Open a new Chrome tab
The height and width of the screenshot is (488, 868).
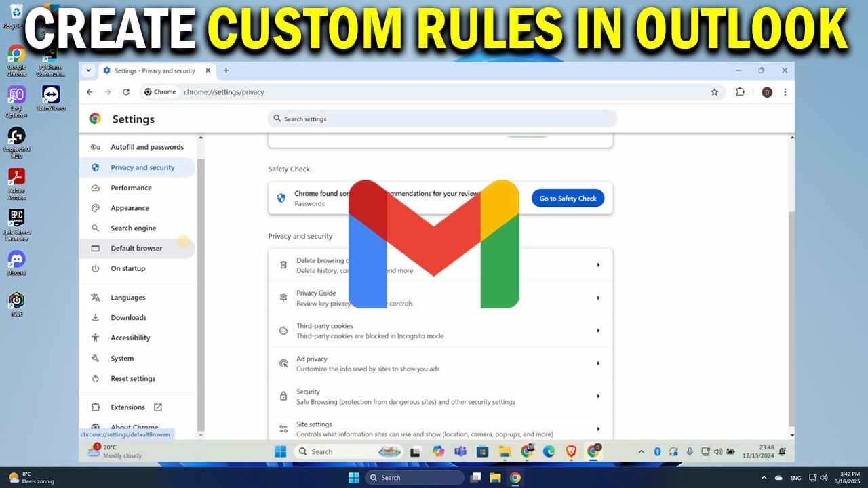[x=226, y=70]
